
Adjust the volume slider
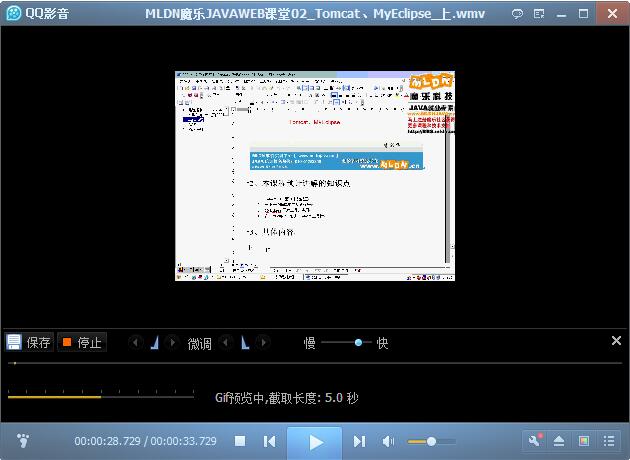432,442
